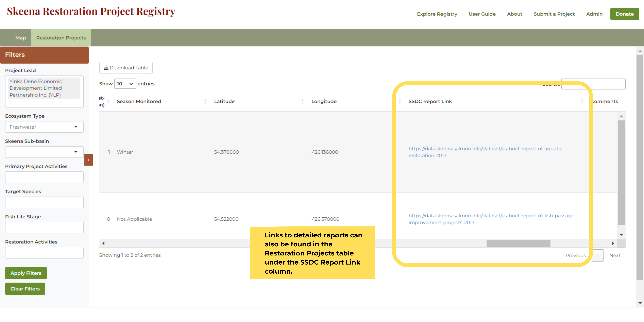Collapse the filters sidebar with the arrow handle
Viewport: 644px width, 322px height.
pyautogui.click(x=89, y=160)
